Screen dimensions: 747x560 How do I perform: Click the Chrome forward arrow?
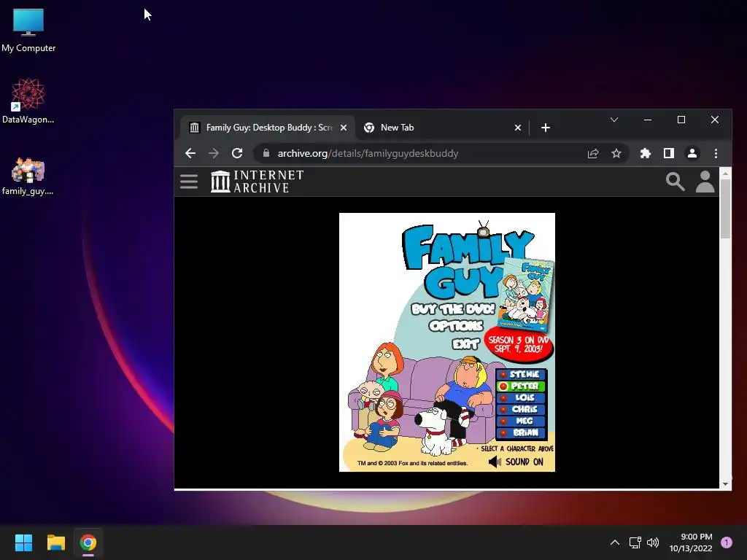(214, 153)
